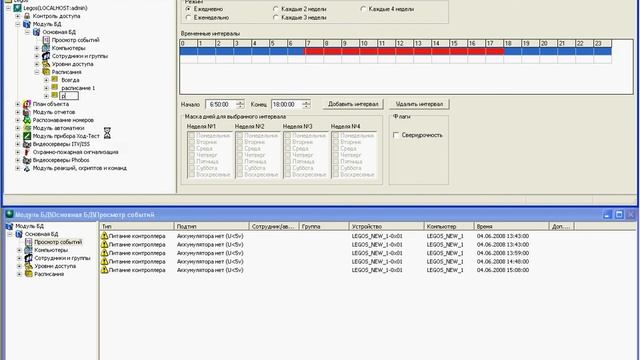Image resolution: width=640 pixels, height=360 pixels.
Task: Click the Контроль доступа lock icon in top tree
Action: [27, 16]
